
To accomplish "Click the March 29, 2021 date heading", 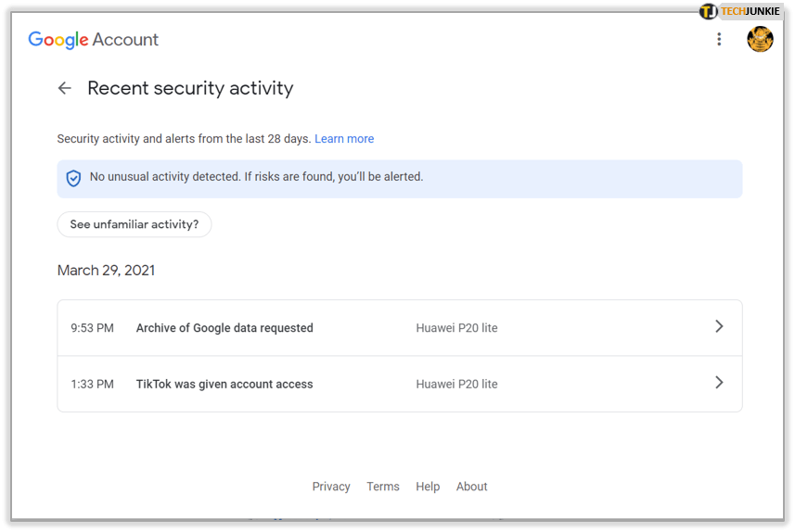I will 106,271.
